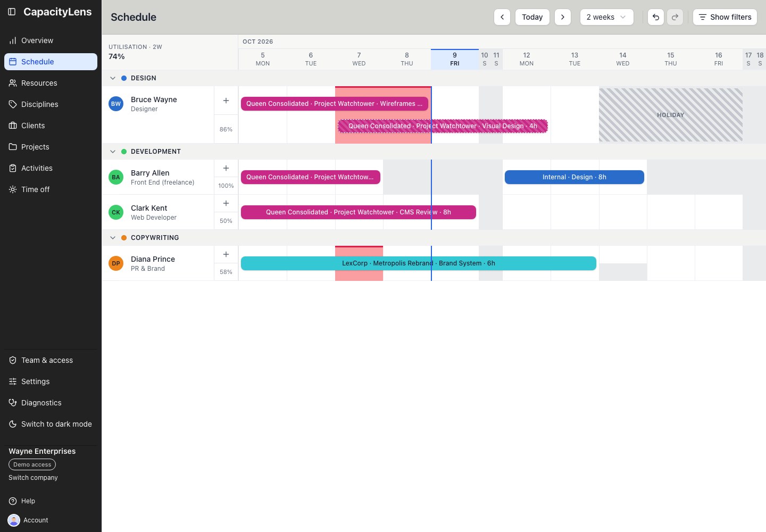Open Overview in sidebar
Image resolution: width=766 pixels, height=532 pixels.
[x=51, y=40]
